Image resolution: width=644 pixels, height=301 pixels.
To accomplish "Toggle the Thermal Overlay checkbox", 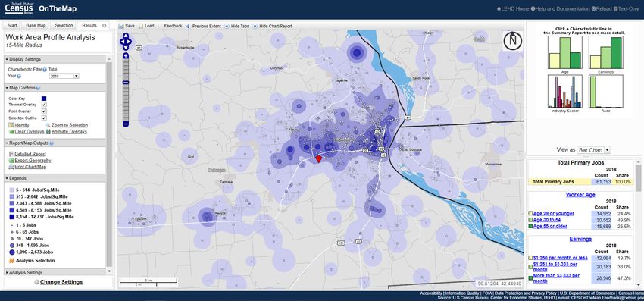I will pos(44,105).
